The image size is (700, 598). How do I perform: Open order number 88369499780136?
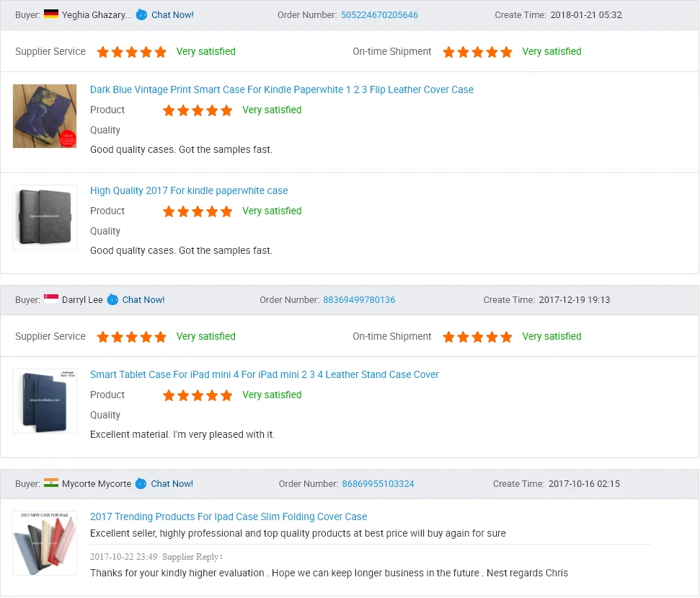click(x=359, y=299)
